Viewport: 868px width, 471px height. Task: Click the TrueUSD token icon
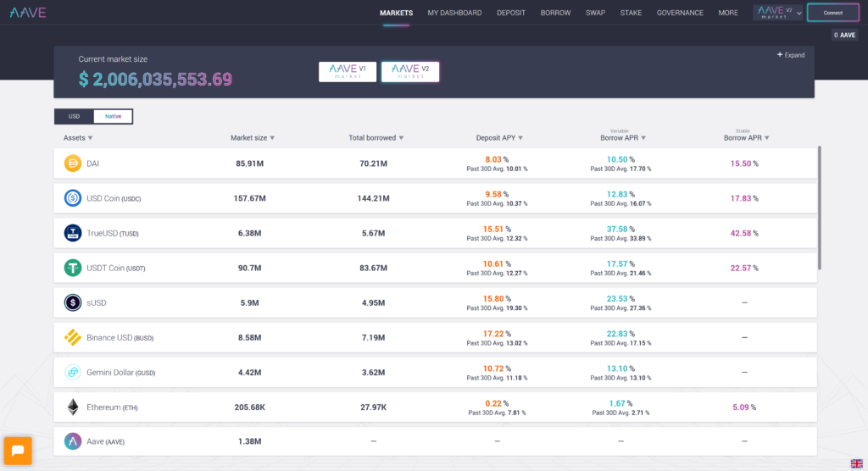pos(73,233)
